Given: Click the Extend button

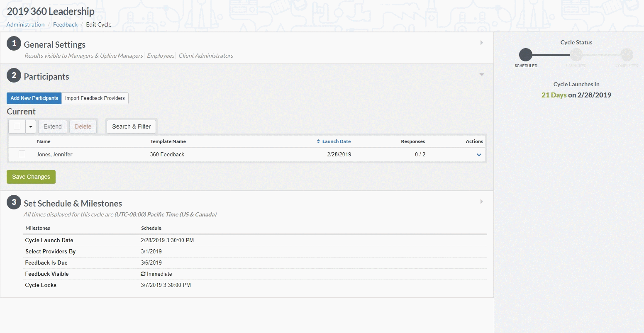Looking at the screenshot, I should click(x=53, y=126).
